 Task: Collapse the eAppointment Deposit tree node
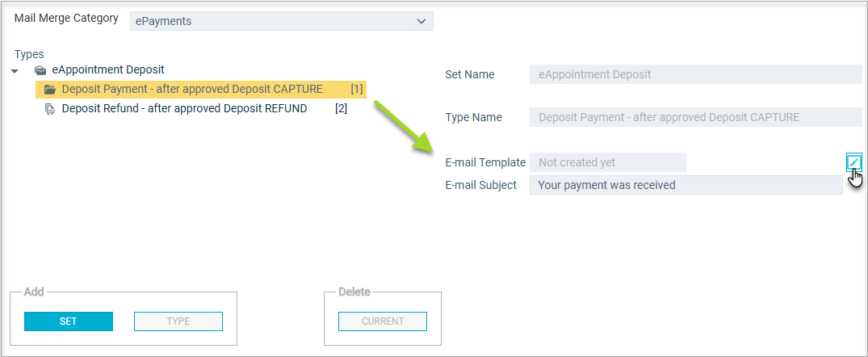point(15,71)
